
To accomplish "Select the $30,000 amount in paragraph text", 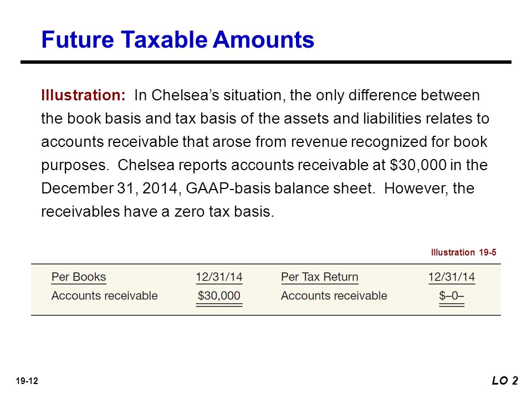I will [x=418, y=165].
